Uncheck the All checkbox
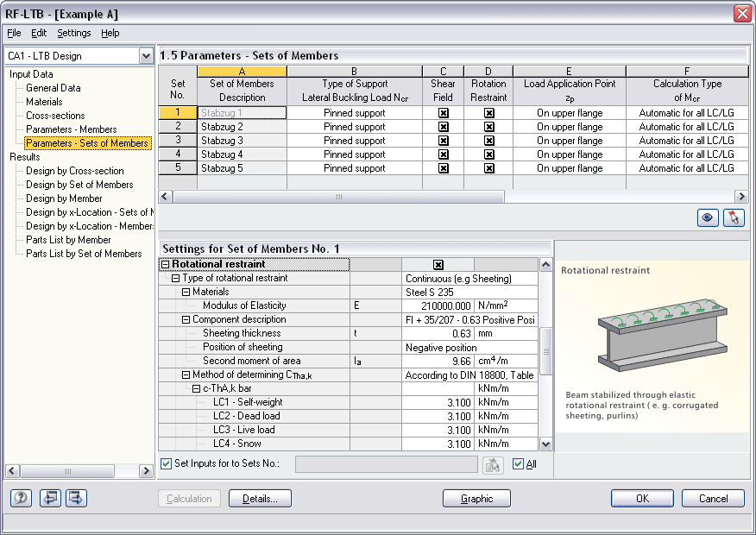This screenshot has height=535, width=756. (518, 464)
